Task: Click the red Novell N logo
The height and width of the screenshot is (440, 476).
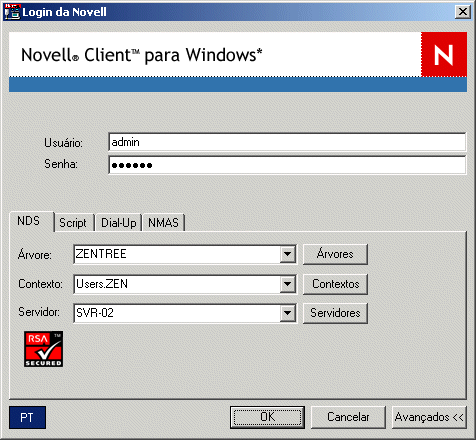Action: (444, 54)
